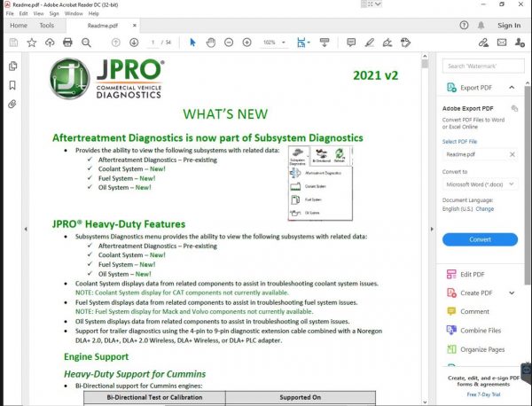Image resolution: width=532 pixels, height=406 pixels.
Task: Click the scrolling mode toolbar icon
Action: click(x=325, y=43)
